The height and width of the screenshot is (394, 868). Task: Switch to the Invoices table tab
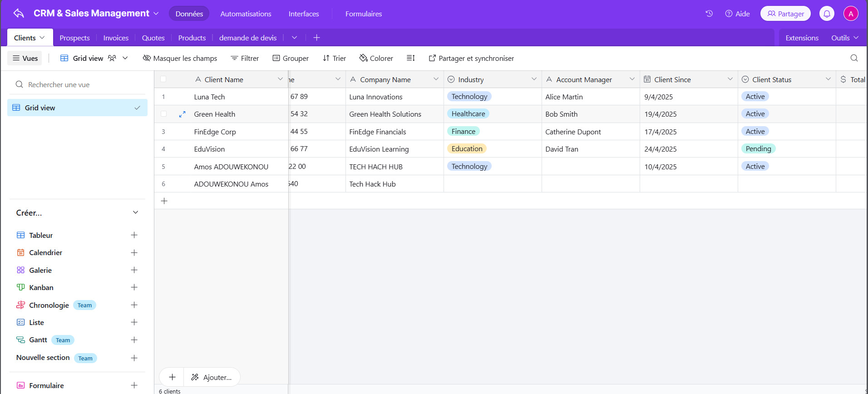[116, 38]
